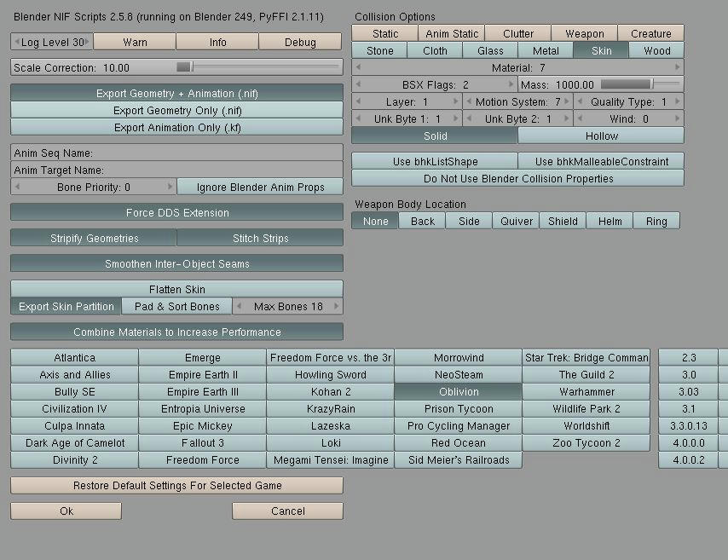Increase Unk Byte 1 arrow
This screenshot has width=728, height=560.
(x=455, y=118)
